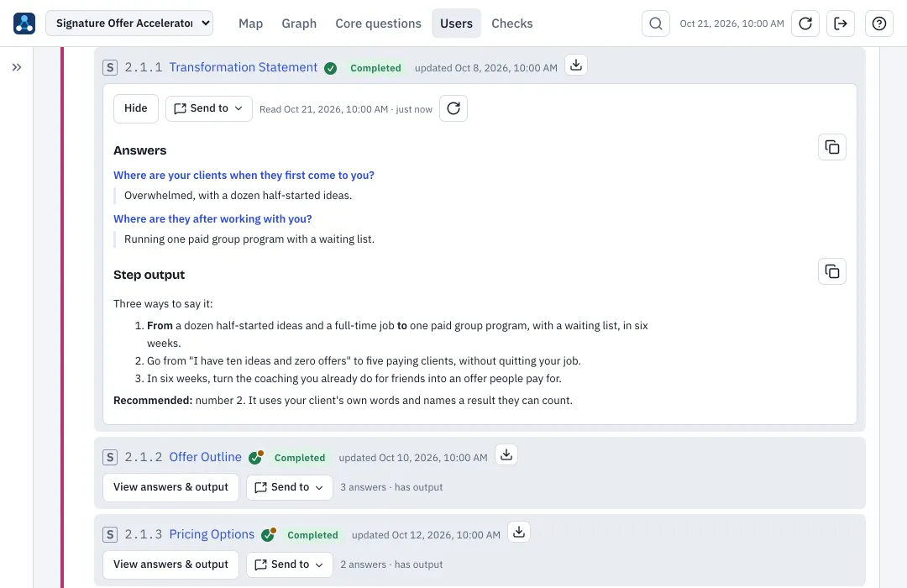Open the Offer Outline link
The image size is (907, 588).
pyautogui.click(x=206, y=457)
